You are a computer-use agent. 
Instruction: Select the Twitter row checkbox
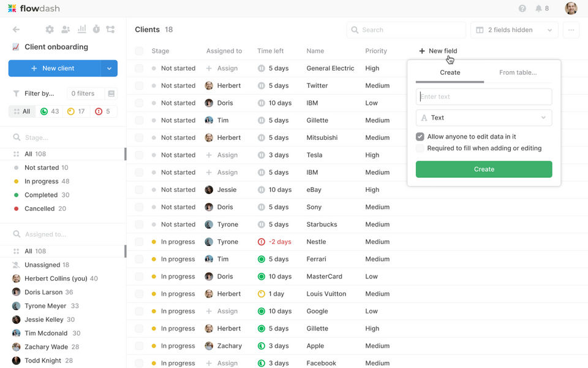139,86
